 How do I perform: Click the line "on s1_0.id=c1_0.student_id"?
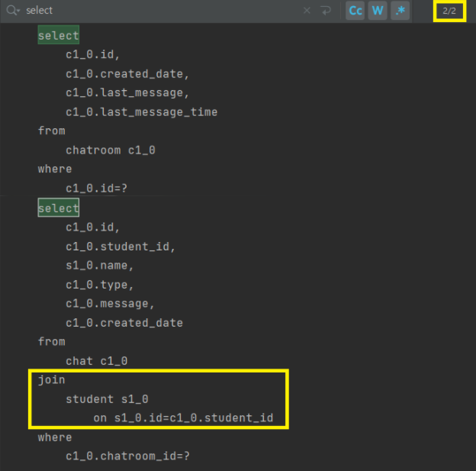point(183,418)
